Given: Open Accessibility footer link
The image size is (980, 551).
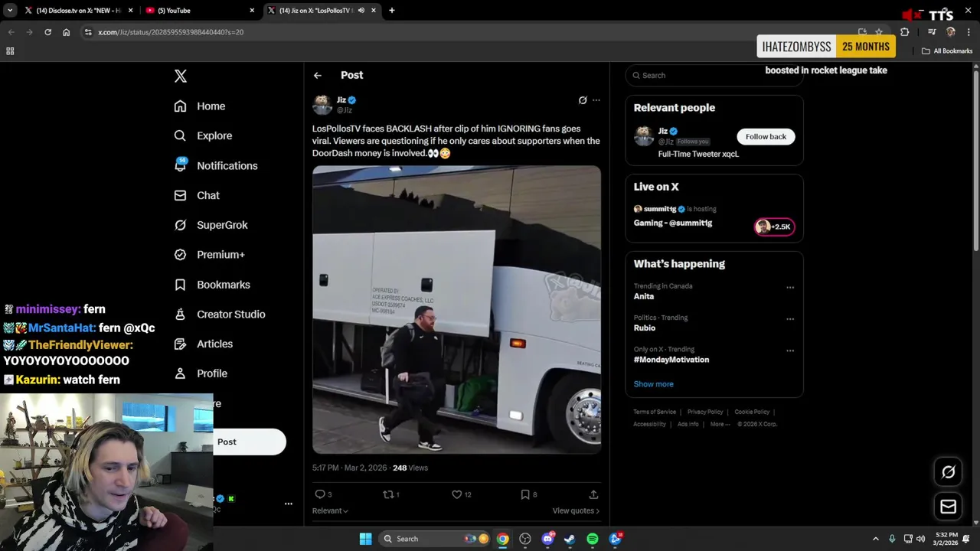Looking at the screenshot, I should 649,424.
